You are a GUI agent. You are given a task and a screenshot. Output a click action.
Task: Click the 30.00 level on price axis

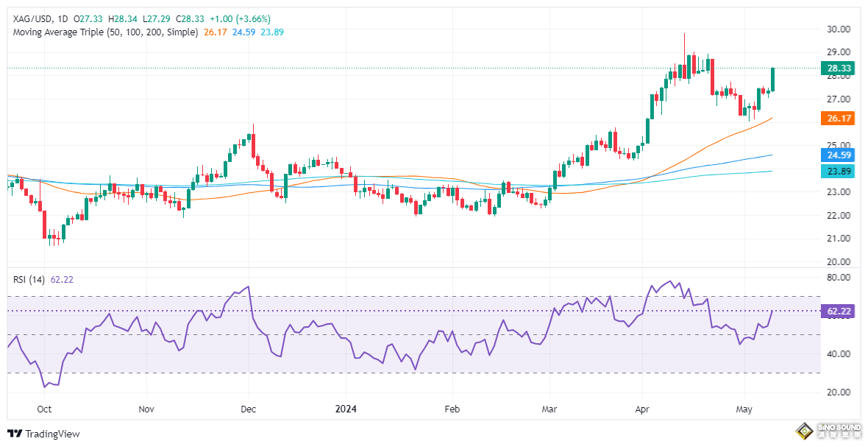[839, 29]
